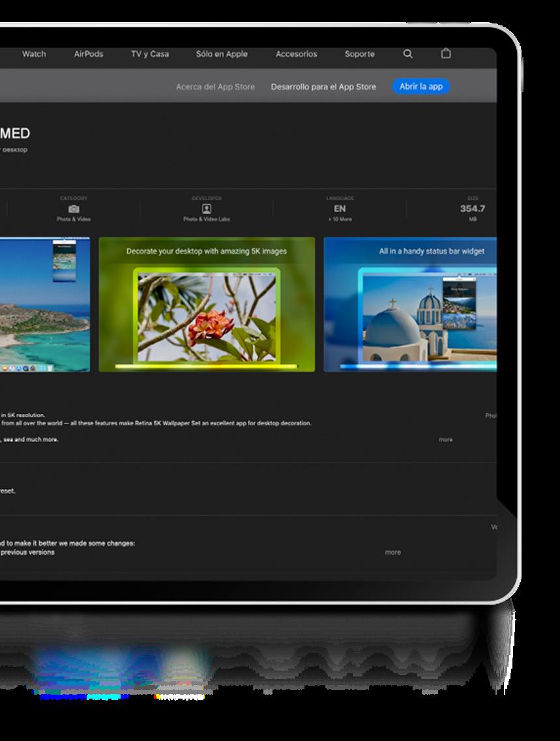560x741 pixels.
Task: Click the 'previous versions' text line
Action: (27, 552)
